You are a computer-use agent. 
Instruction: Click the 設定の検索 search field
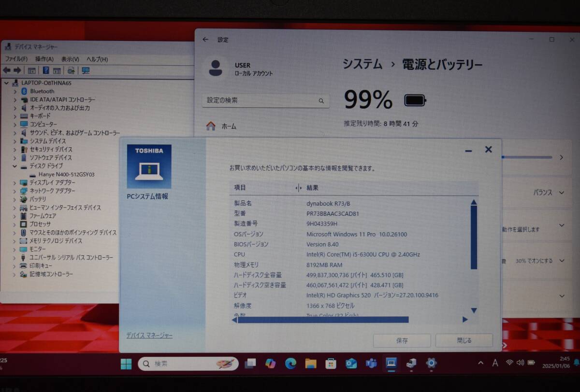tap(266, 101)
